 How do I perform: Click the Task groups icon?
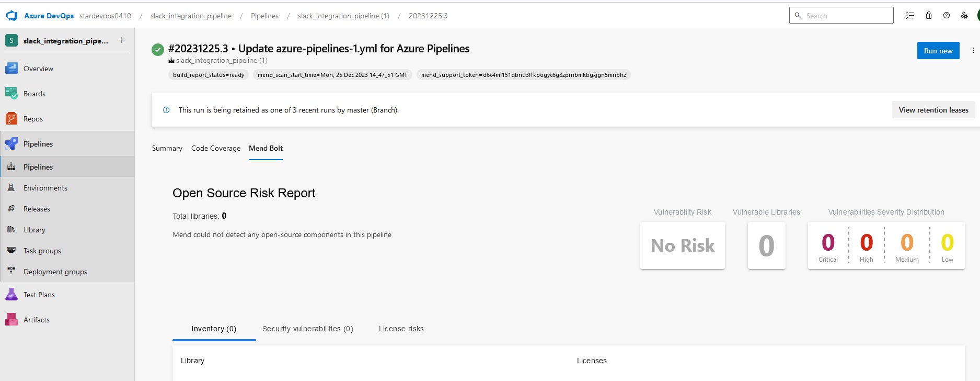pos(11,250)
